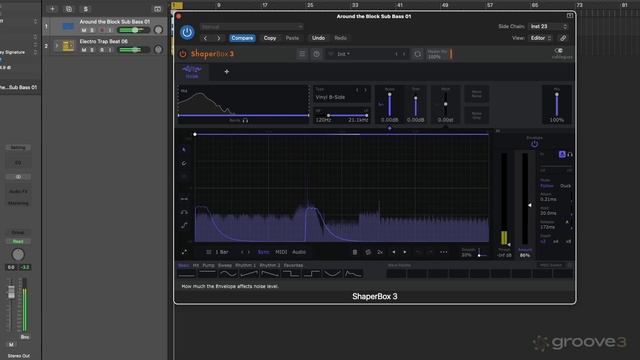Open the three-dots more options menu
The image size is (640, 360).
pos(444,252)
